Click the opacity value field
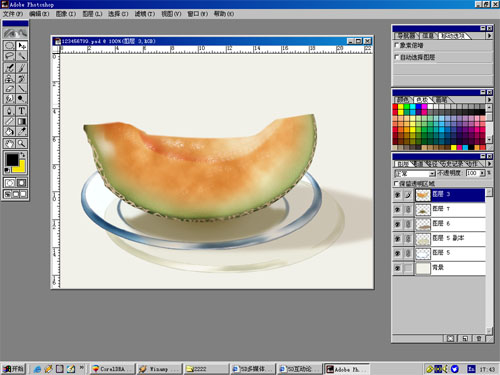Image resolution: width=500 pixels, height=375 pixels. [x=472, y=173]
